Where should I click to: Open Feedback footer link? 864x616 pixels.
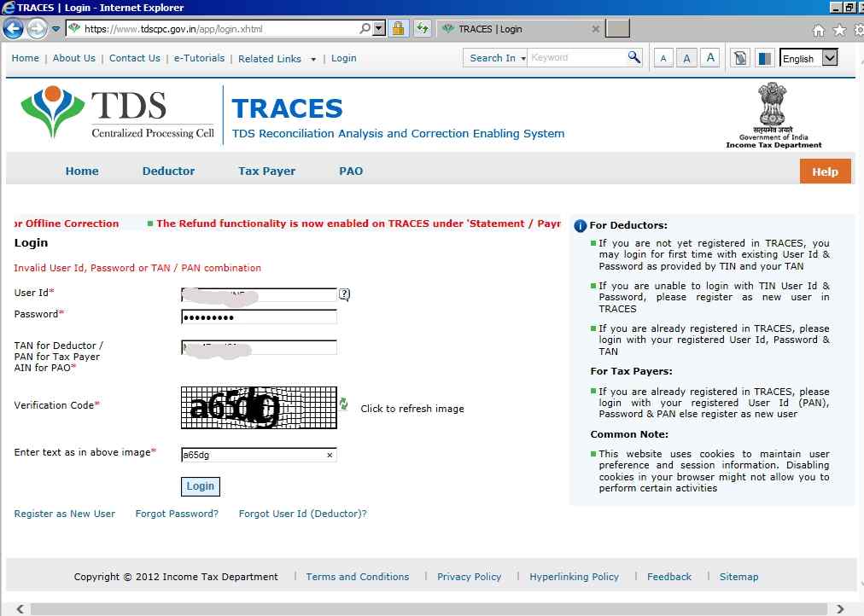point(669,577)
